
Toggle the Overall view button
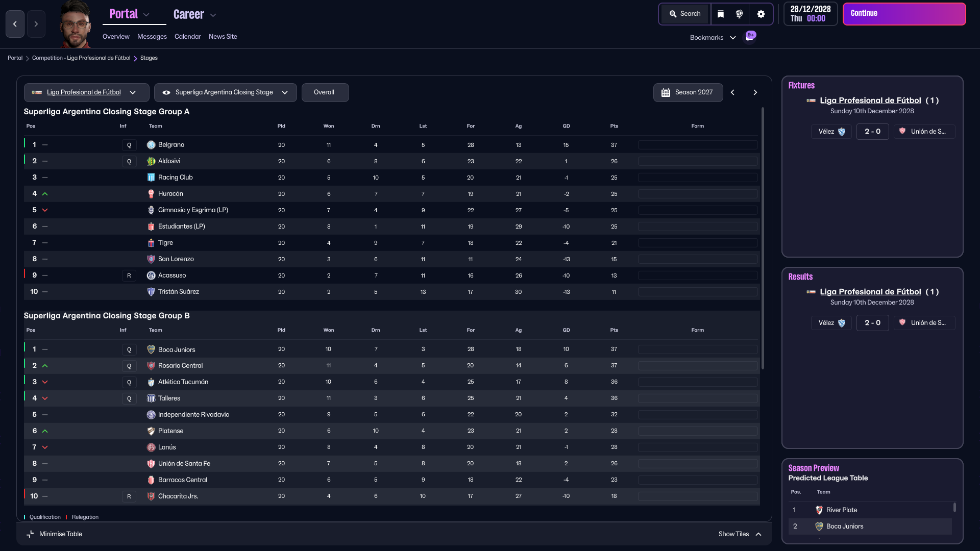coord(325,92)
